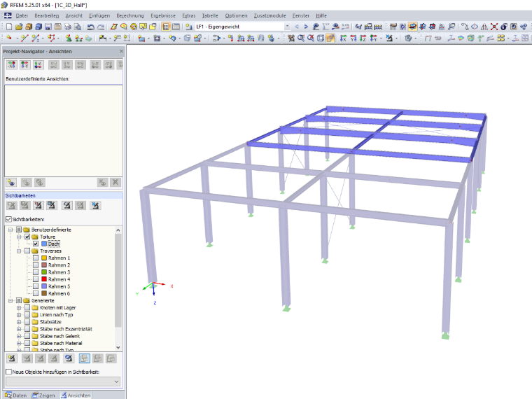Enable the Rahmen 2 checkbox
This screenshot has height=399, width=532.
36,265
